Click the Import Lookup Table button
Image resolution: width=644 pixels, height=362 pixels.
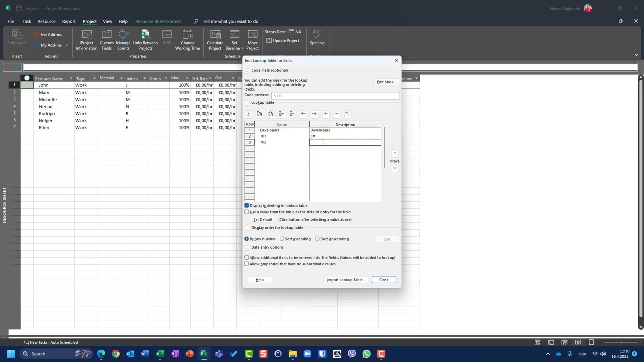point(346,280)
